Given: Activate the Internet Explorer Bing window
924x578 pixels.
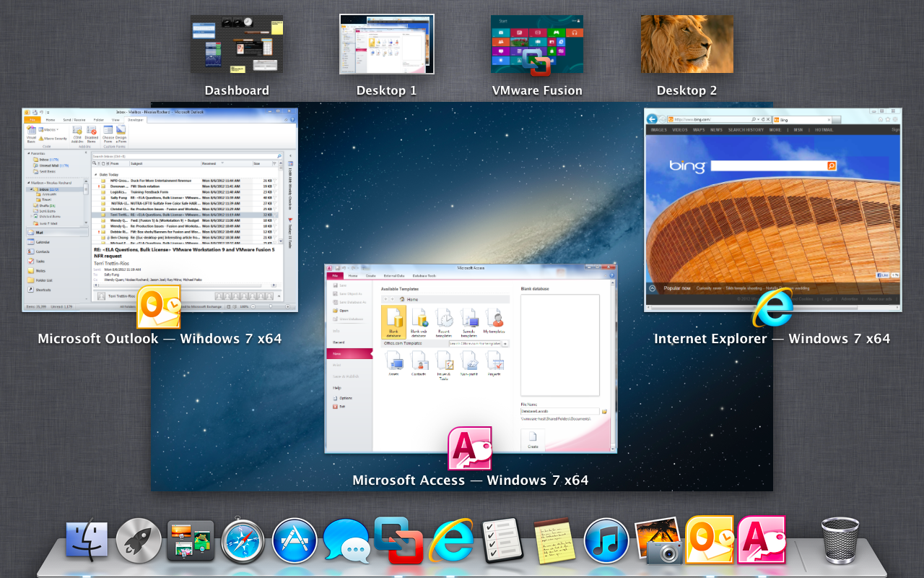Looking at the screenshot, I should (772, 210).
